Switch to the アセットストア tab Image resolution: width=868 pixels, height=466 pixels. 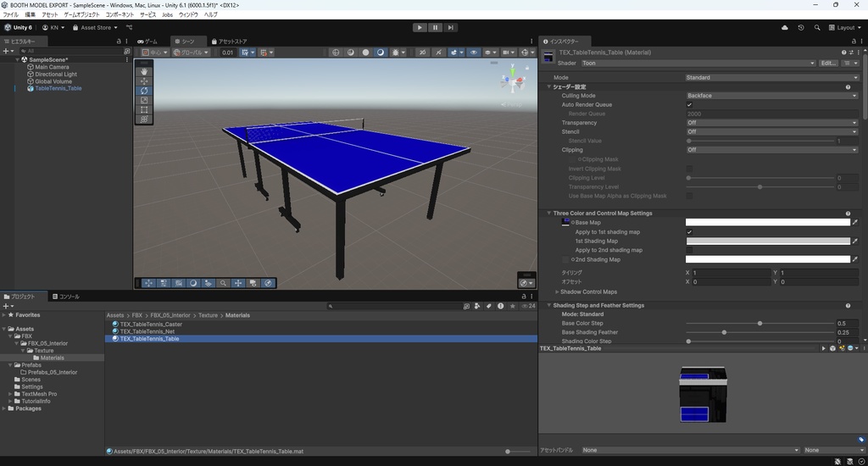[229, 41]
